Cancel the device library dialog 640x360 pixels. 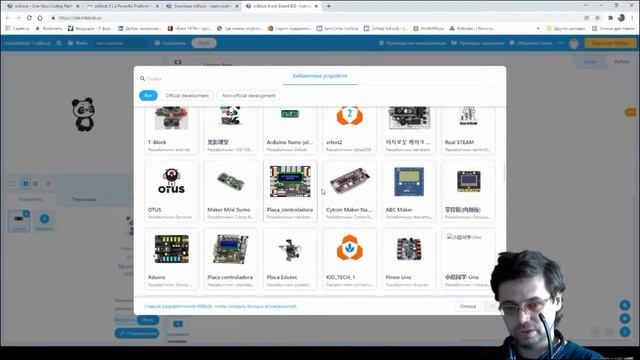point(468,306)
